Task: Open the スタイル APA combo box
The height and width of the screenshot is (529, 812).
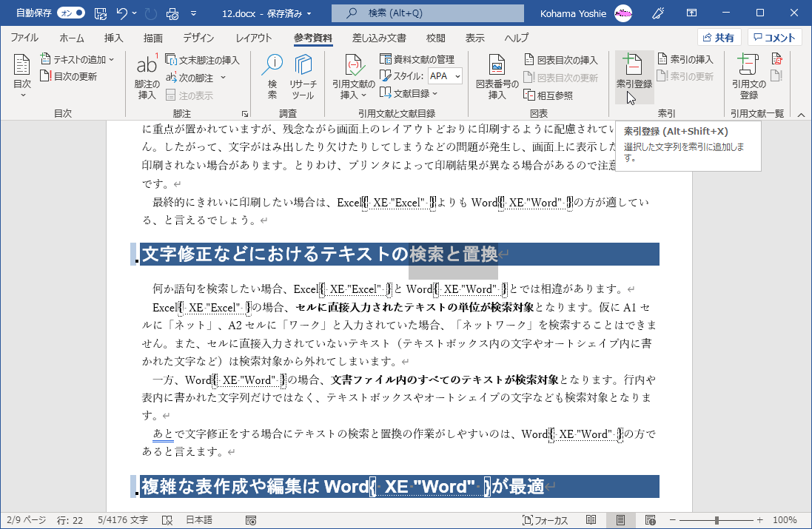Action: 445,76
